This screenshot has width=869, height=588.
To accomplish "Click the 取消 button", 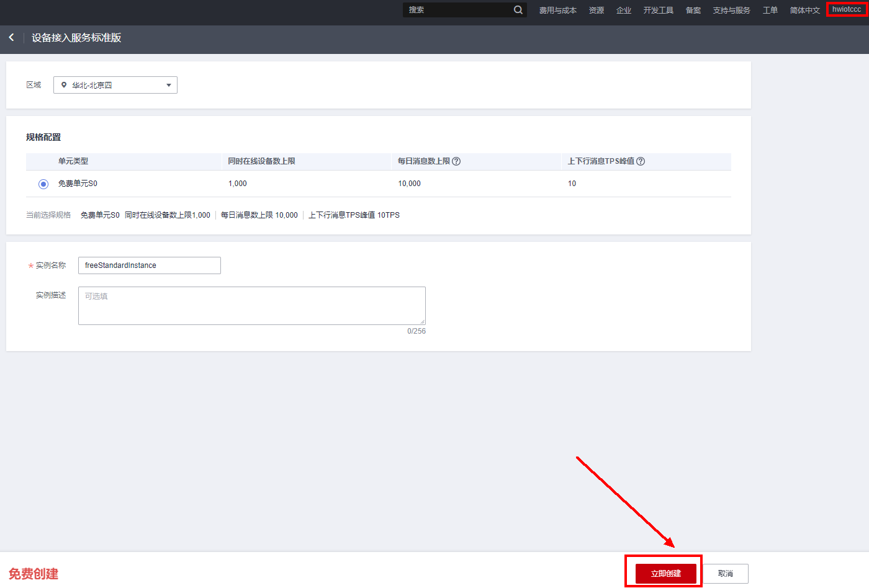I will point(726,574).
